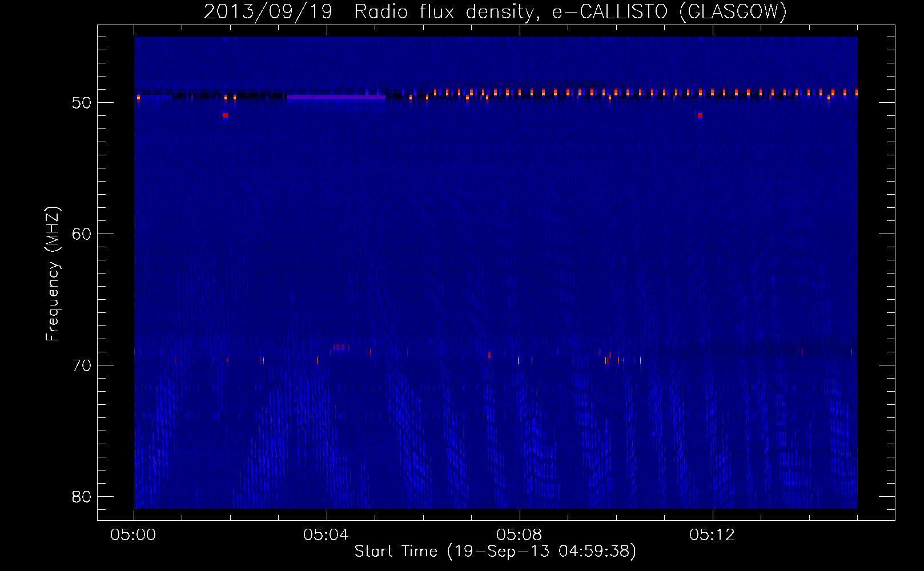This screenshot has height=571, width=924.
Task: Click the red spot at 51 MHz near 05:02
Action: tap(225, 115)
